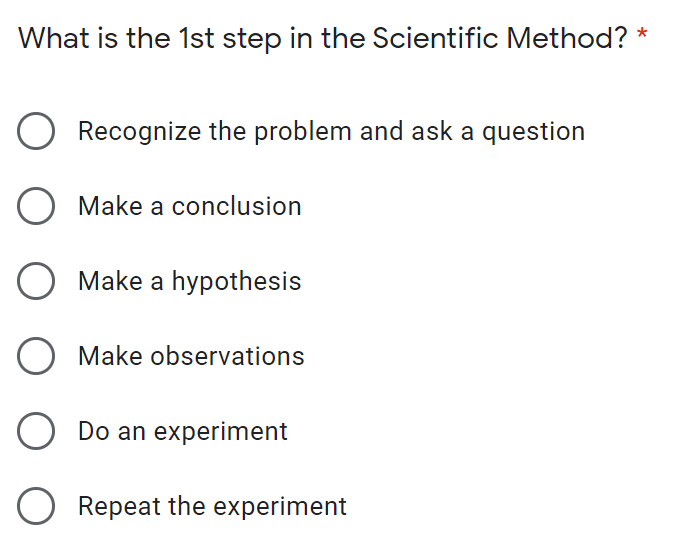Mark the circle beside the hypothesis answer
The height and width of the screenshot is (541, 681).
point(36,282)
